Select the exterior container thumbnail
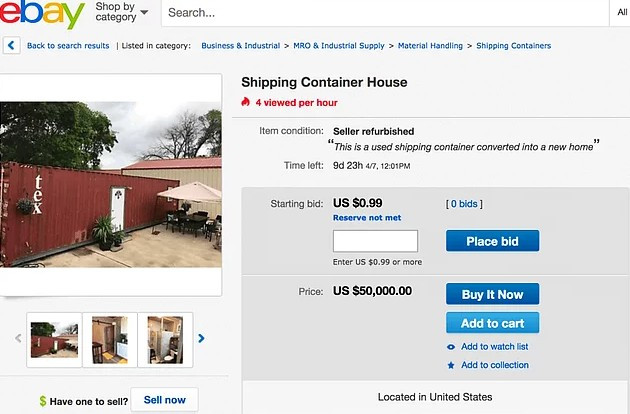 [x=55, y=339]
